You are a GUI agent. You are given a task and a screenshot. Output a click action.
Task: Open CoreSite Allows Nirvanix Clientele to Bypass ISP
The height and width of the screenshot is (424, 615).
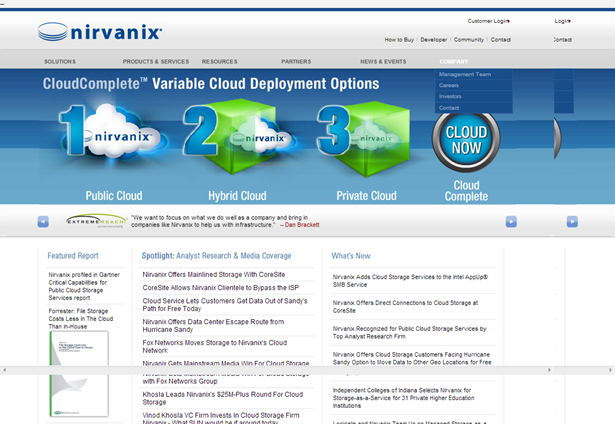221,288
